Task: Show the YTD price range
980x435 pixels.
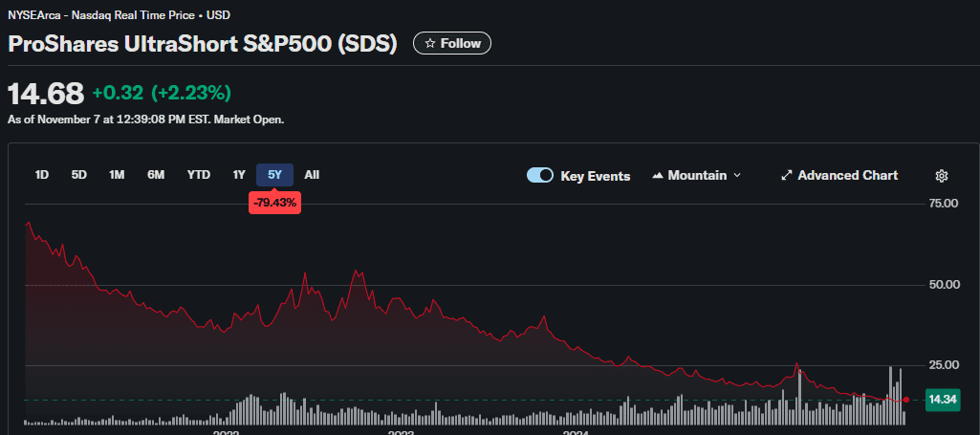Action: click(x=198, y=175)
